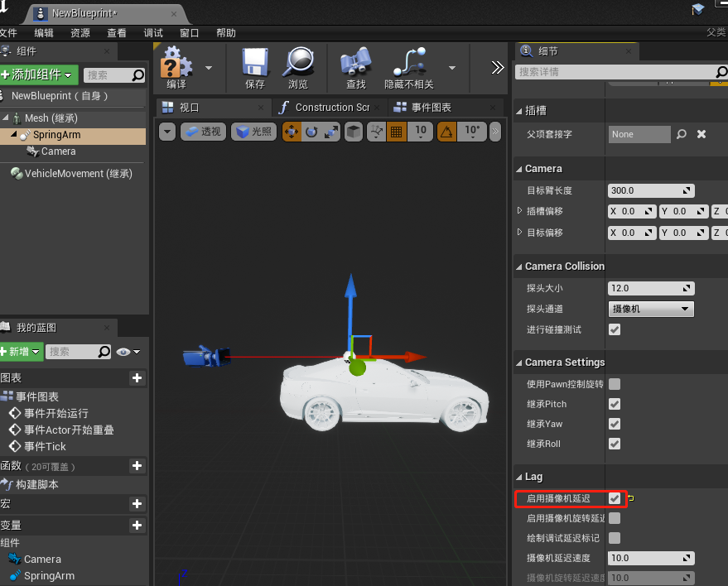The height and width of the screenshot is (586, 728).
Task: Enable Camera Rotation Lag (启用摄像机旋转延迟) checkbox
Action: 615,518
